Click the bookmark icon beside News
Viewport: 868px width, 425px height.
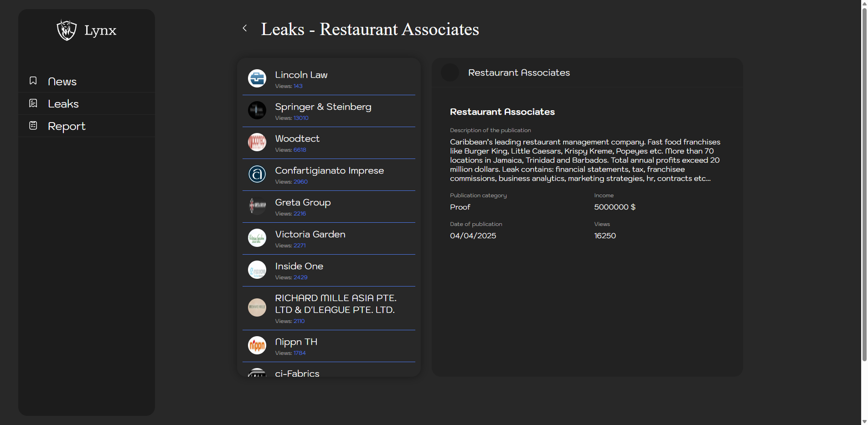click(33, 81)
